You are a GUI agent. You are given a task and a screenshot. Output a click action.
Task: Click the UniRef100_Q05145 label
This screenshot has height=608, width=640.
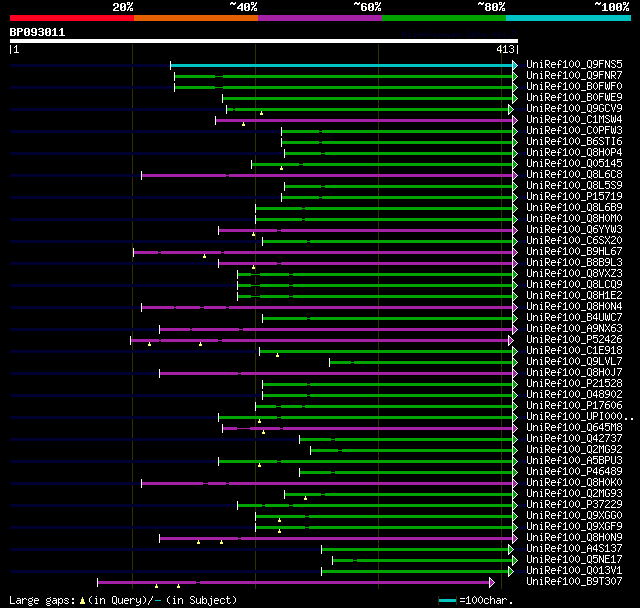click(574, 164)
